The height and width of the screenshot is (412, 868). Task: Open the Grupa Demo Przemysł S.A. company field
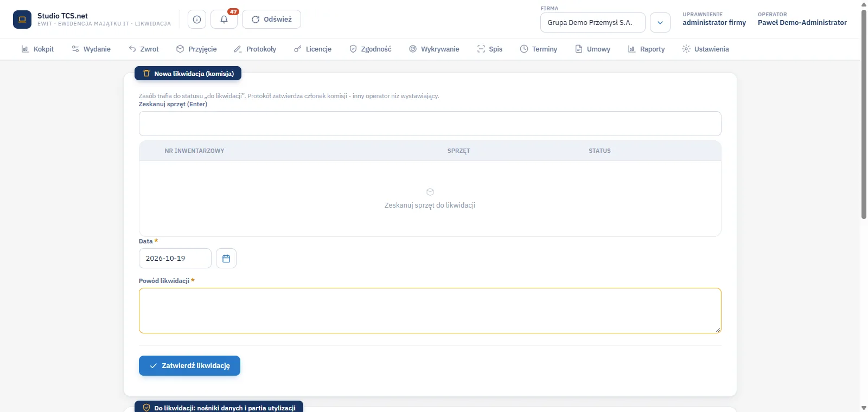click(x=593, y=23)
